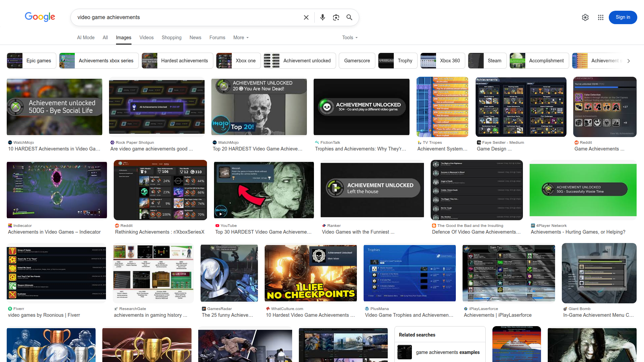This screenshot has height=362, width=644.
Task: Click Ranker source icon
Action: pyautogui.click(x=324, y=226)
